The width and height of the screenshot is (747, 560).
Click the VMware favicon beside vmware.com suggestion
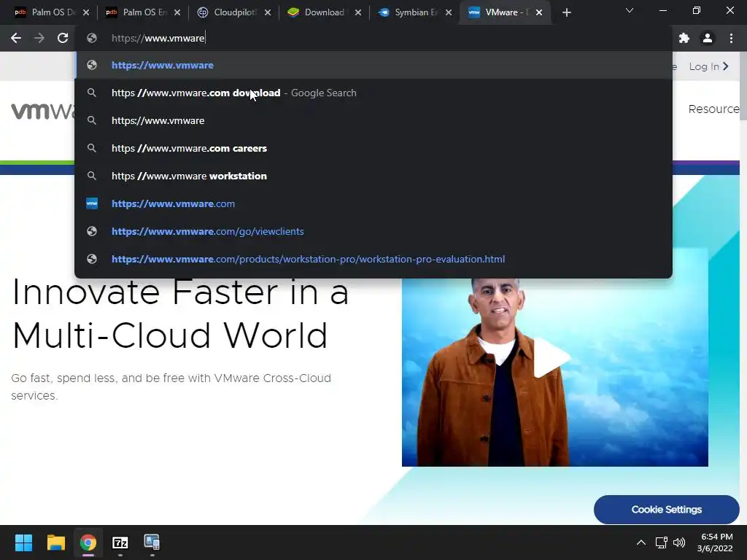[92, 203]
